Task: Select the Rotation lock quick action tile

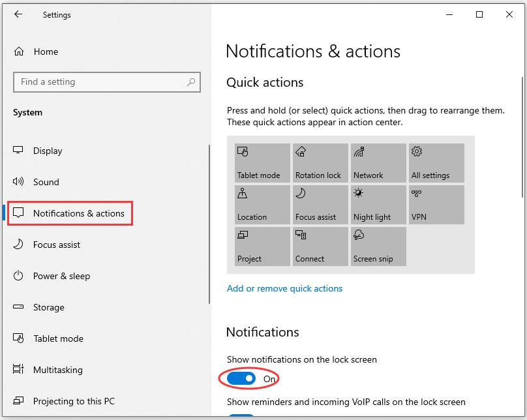Action: pyautogui.click(x=320, y=163)
